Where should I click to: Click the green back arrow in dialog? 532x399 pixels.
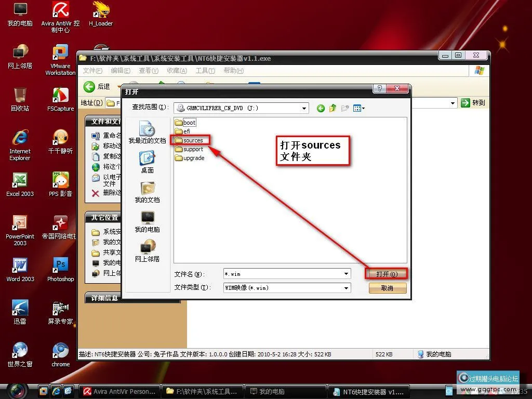click(321, 108)
